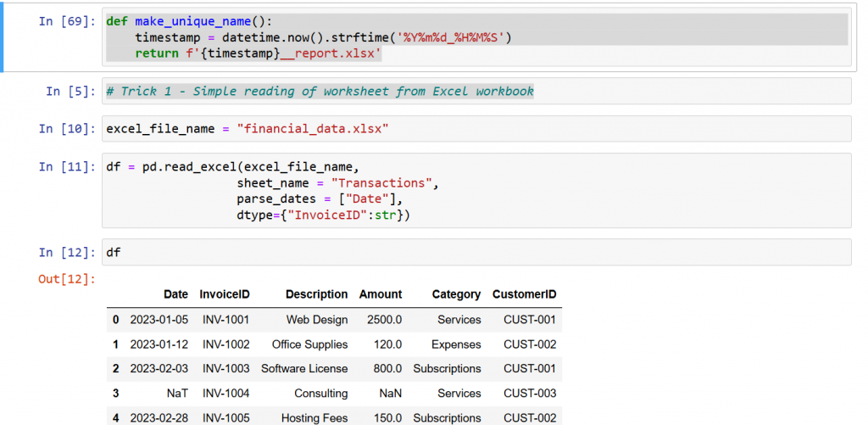Click the INV-1003 invoice cell
Viewport: 868px width, 425px height.
tap(225, 368)
